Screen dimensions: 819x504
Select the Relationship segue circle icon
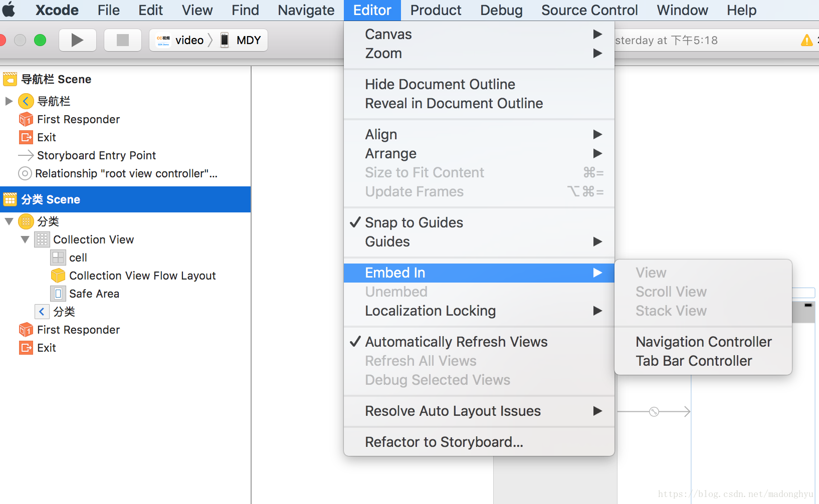[x=25, y=173]
